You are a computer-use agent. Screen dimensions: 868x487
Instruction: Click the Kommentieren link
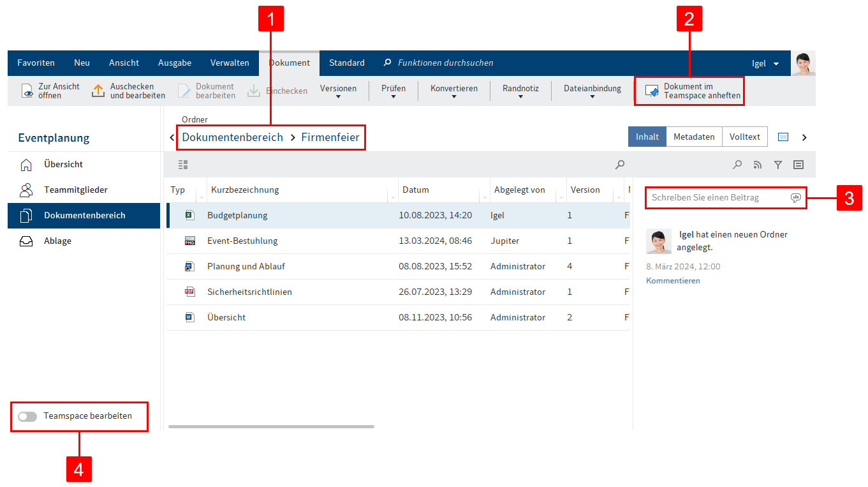pyautogui.click(x=673, y=281)
